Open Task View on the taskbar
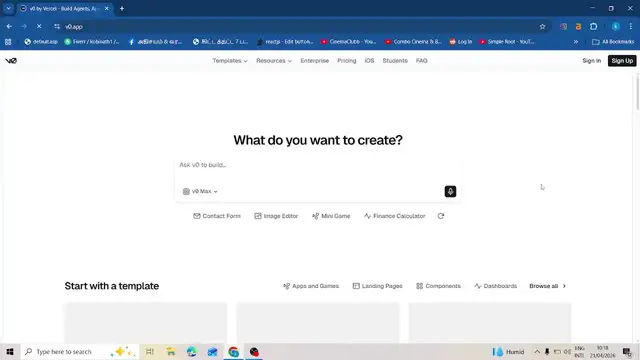This screenshot has width=640, height=360. click(149, 351)
